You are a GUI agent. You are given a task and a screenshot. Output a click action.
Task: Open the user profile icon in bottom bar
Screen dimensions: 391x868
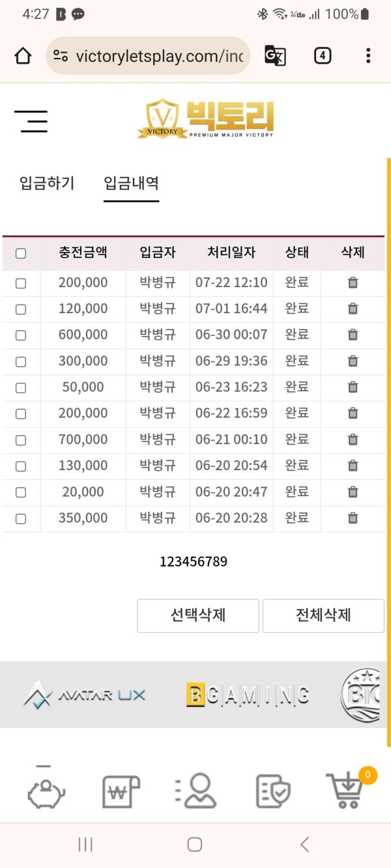(x=195, y=791)
